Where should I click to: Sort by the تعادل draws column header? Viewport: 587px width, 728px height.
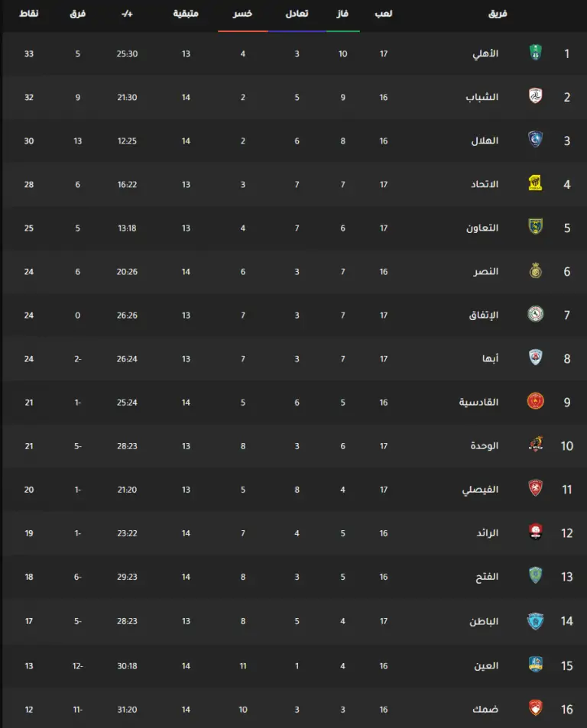[297, 14]
